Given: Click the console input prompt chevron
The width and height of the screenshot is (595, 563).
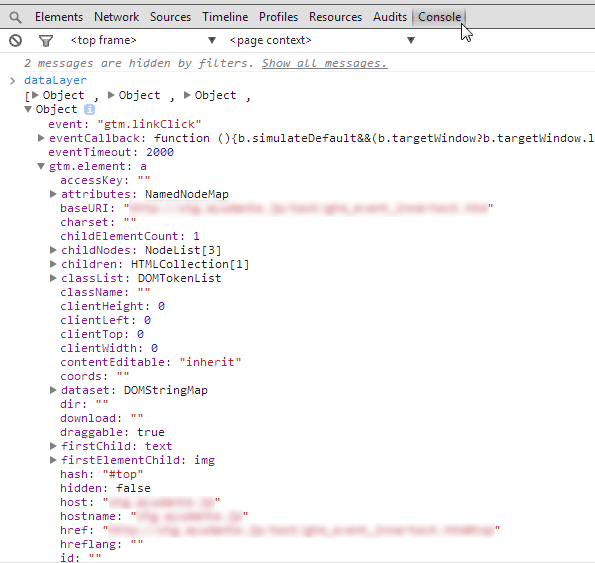Looking at the screenshot, I should coord(13,81).
